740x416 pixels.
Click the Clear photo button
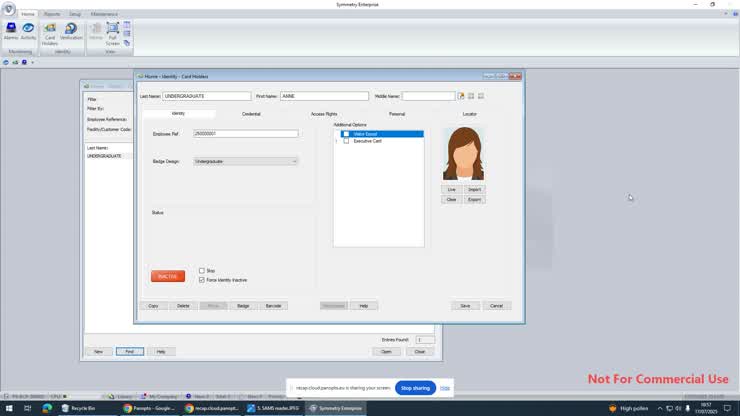pos(451,200)
